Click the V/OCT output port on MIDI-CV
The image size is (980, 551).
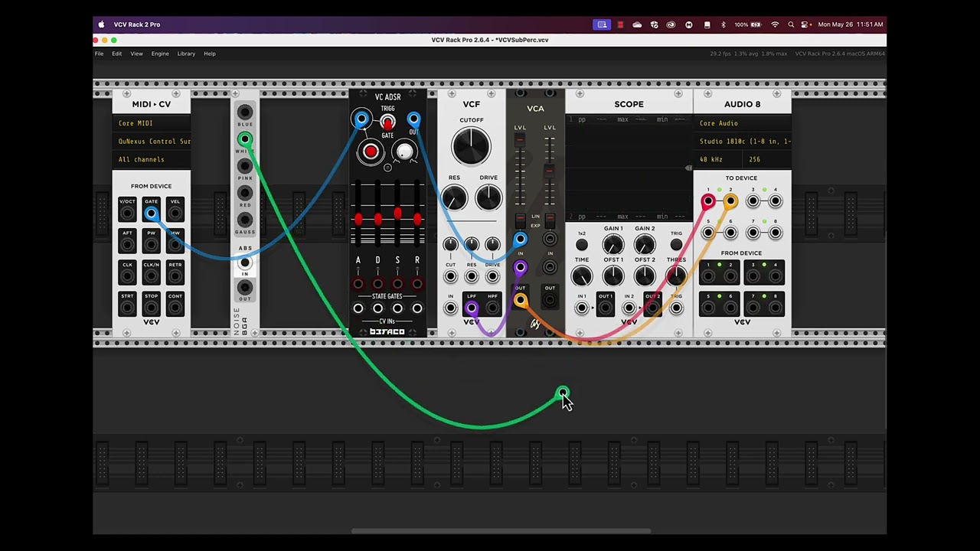point(127,213)
